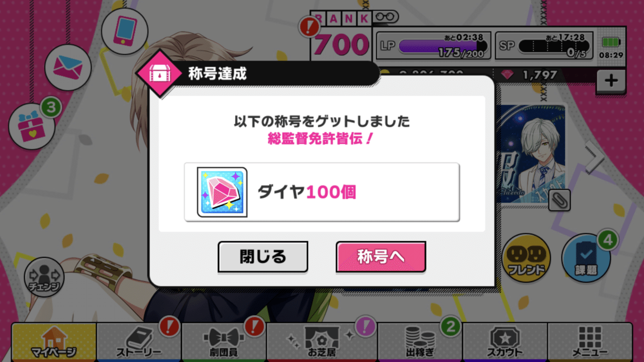Viewport: 644px width, 362px height.
Task: Tap the チェンジ character change icon
Action: 44,277
